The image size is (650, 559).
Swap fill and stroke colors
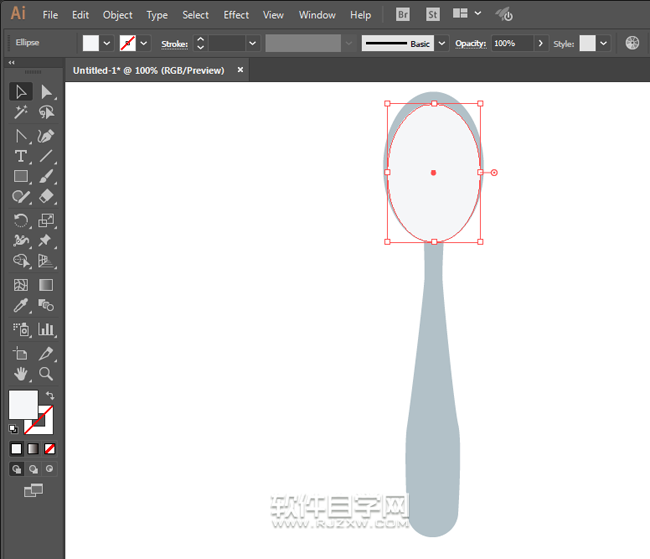[50, 396]
